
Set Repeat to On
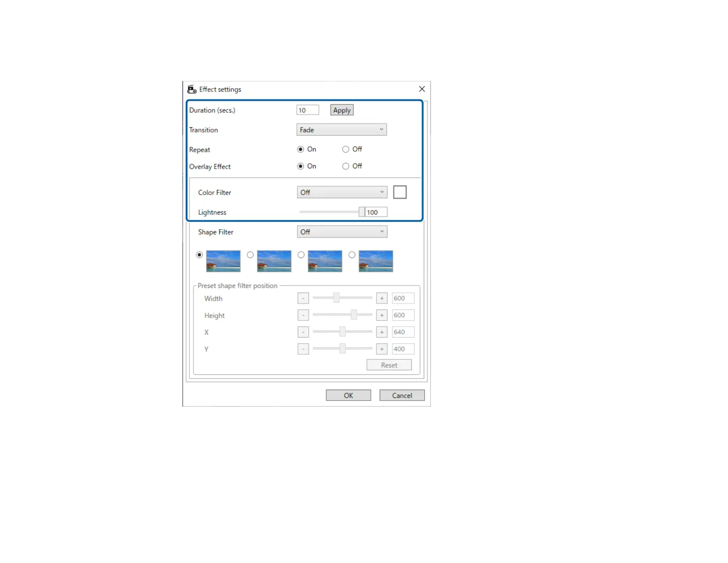pyautogui.click(x=301, y=149)
